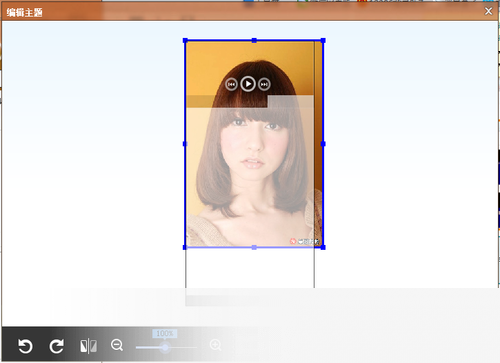Select the bottom-left blue selection handle
This screenshot has width=500, height=363.
point(185,247)
